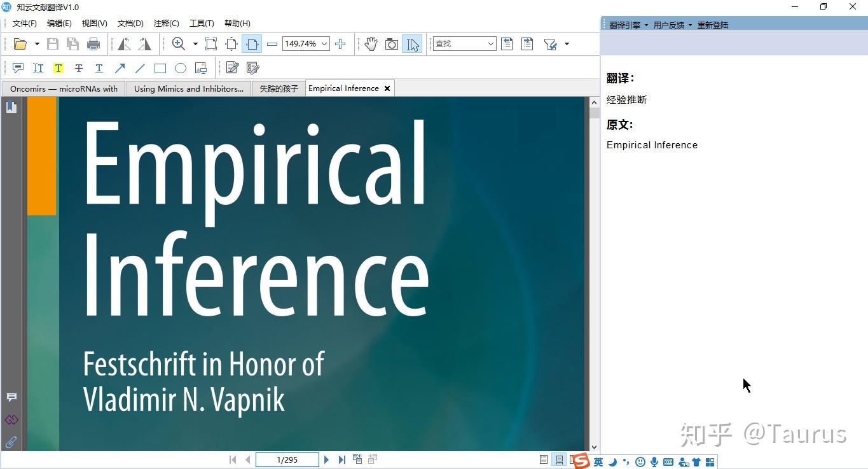Select the Strikethrough text tool

point(79,68)
